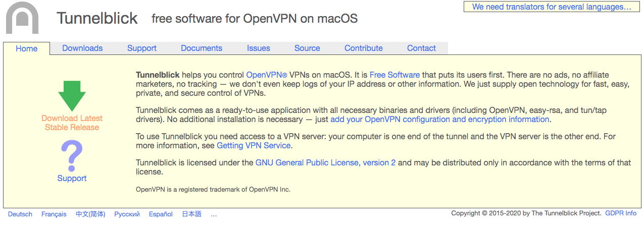Image resolution: width=644 pixels, height=231 pixels.
Task: Switch to the Contact tab
Action: 421,48
